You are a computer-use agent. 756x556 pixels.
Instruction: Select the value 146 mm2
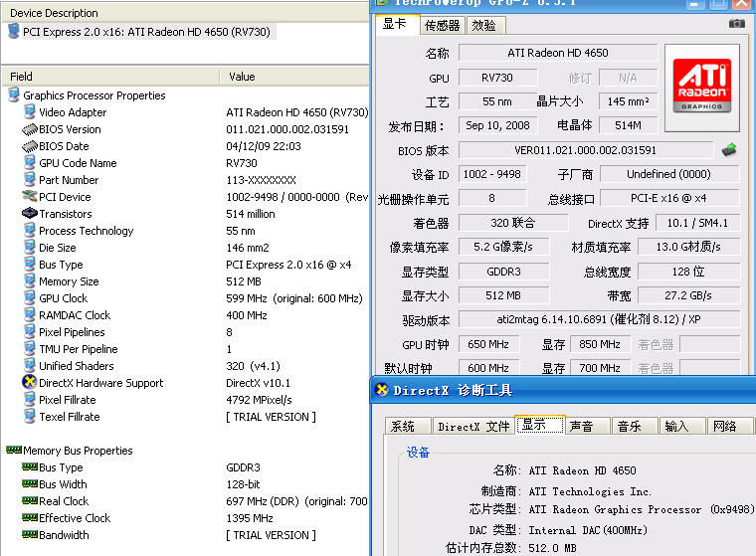[x=248, y=248]
